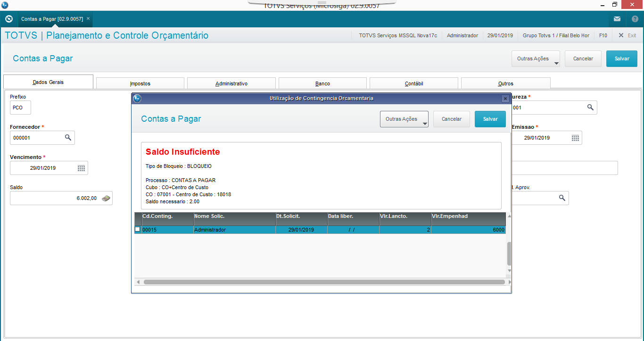Image resolution: width=644 pixels, height=341 pixels.
Task: Click the dialog title bar app icon
Action: click(x=137, y=99)
